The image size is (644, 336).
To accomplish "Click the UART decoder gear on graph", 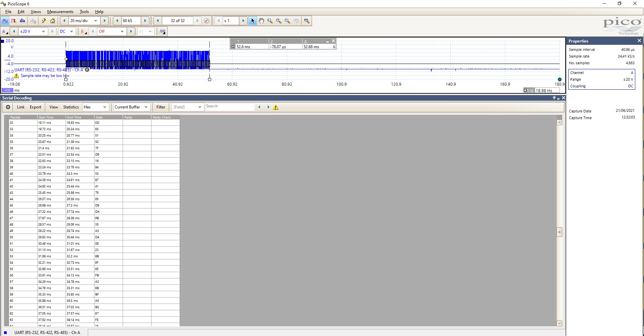I will (x=87, y=70).
